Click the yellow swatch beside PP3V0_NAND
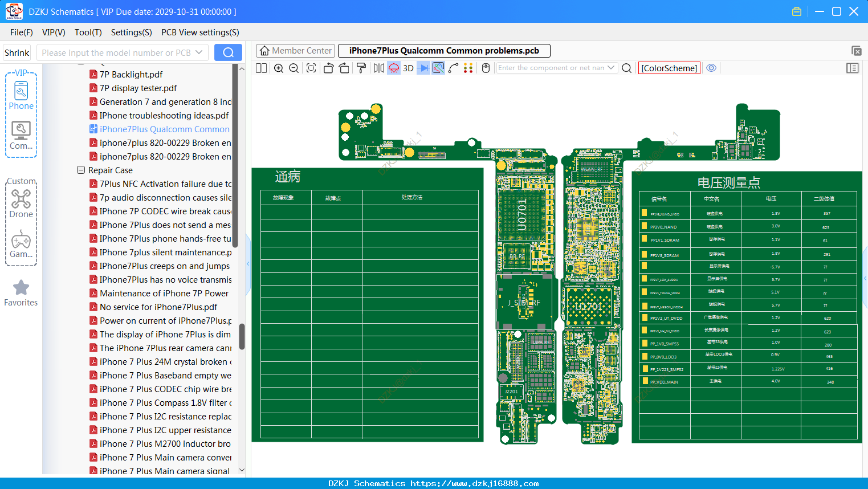 click(644, 226)
